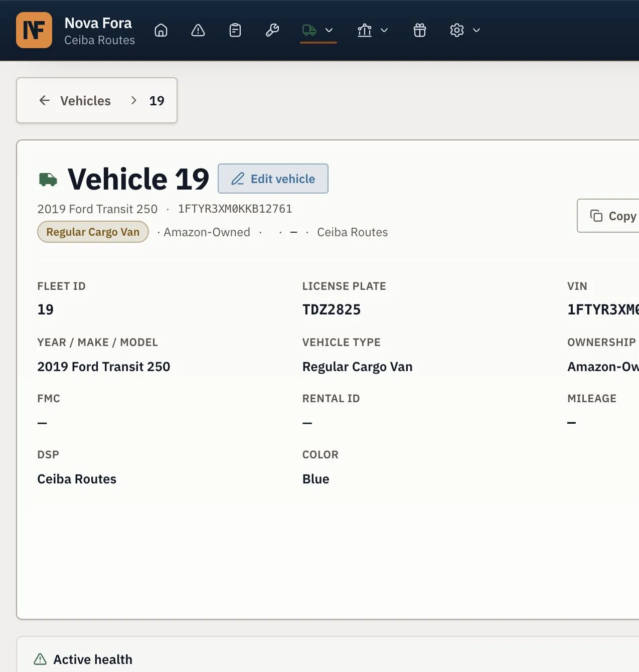The image size is (639, 672).
Task: Click the Active health warning icon
Action: pos(40,659)
